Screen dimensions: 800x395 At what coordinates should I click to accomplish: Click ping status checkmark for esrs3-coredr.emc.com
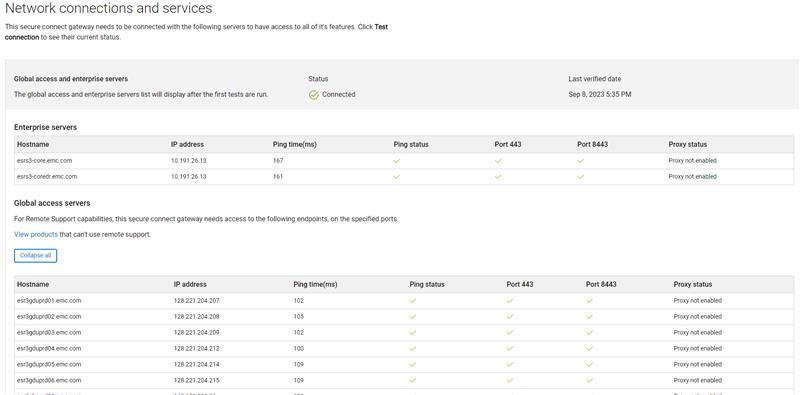click(x=397, y=177)
